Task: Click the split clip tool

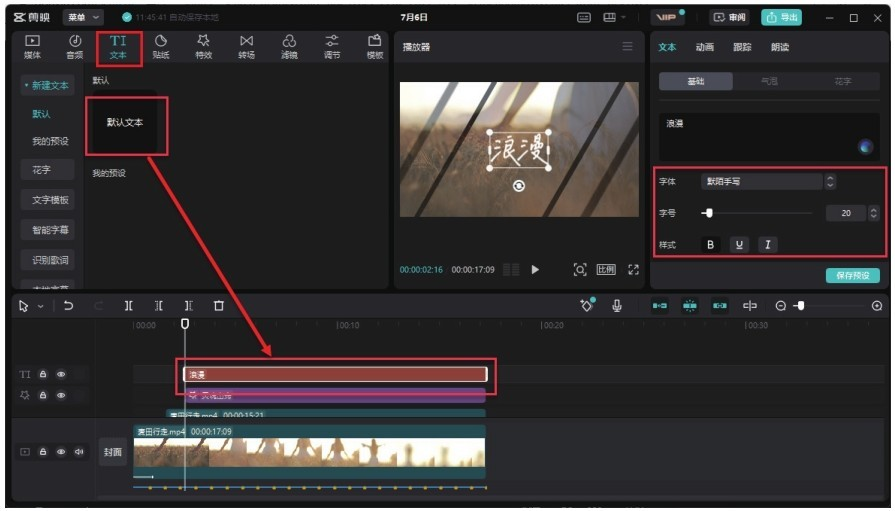Action: (x=129, y=306)
